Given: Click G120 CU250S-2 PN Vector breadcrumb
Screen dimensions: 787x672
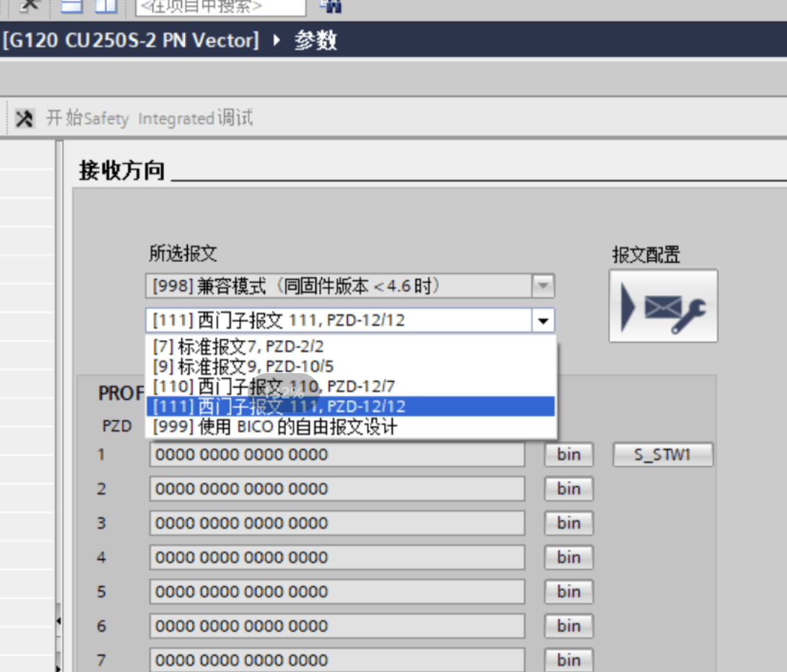Looking at the screenshot, I should pyautogui.click(x=131, y=40).
